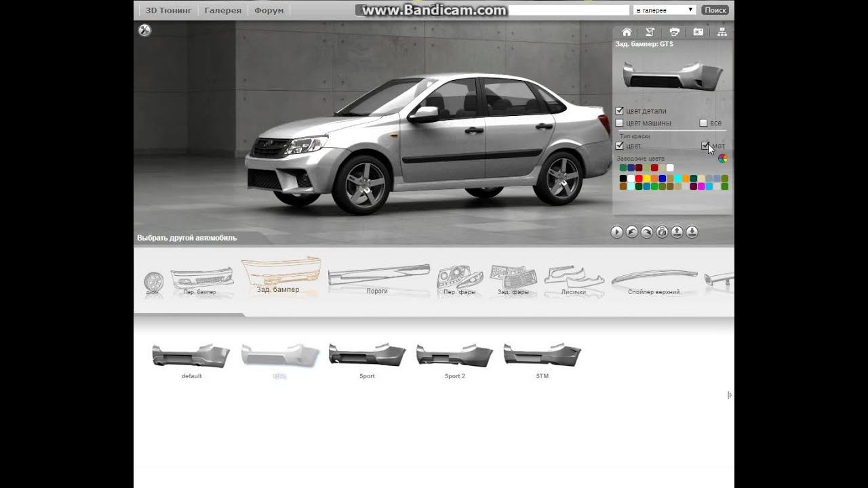Click the search text field at the top

(568, 10)
